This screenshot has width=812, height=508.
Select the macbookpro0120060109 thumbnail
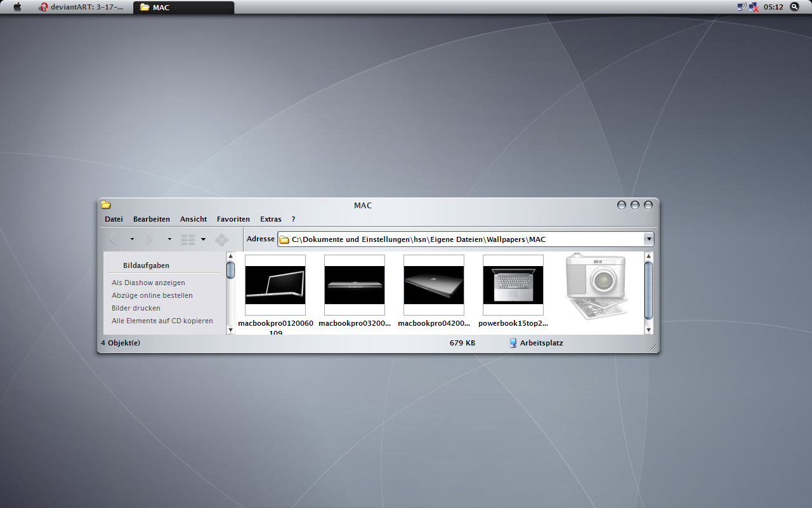tap(275, 285)
